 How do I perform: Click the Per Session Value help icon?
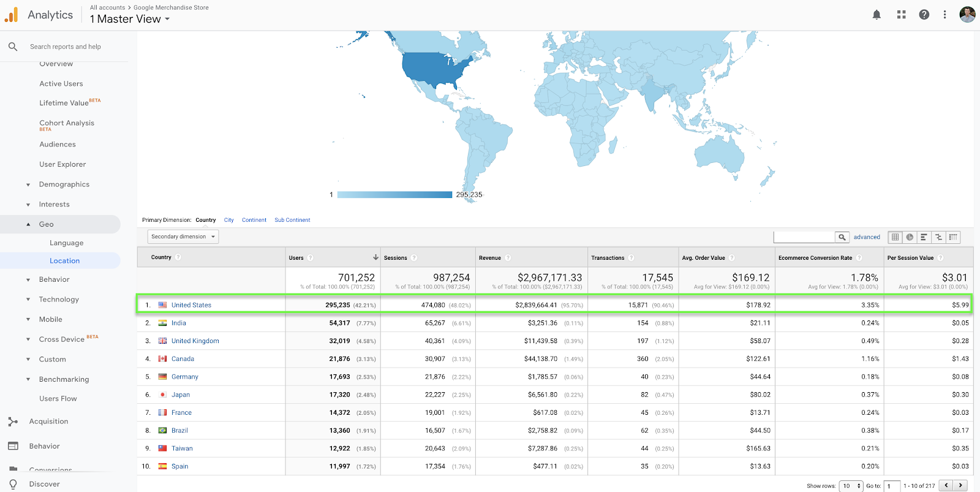(941, 258)
